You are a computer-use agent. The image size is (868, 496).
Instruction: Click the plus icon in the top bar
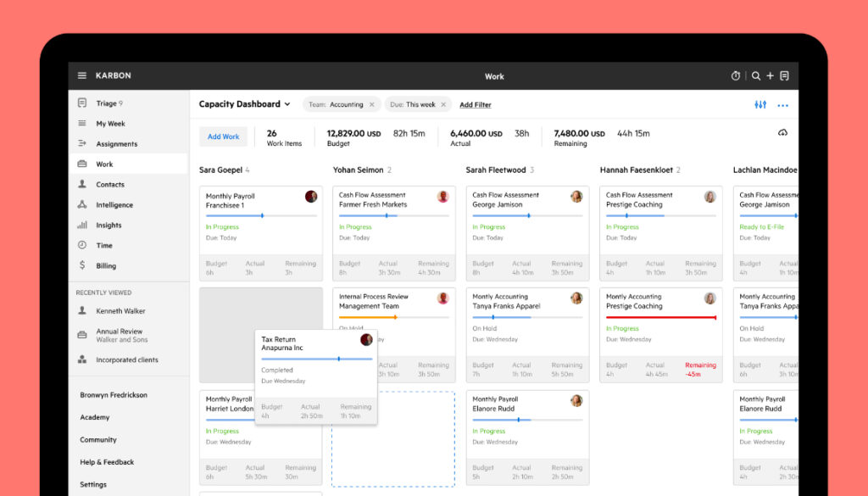[770, 75]
